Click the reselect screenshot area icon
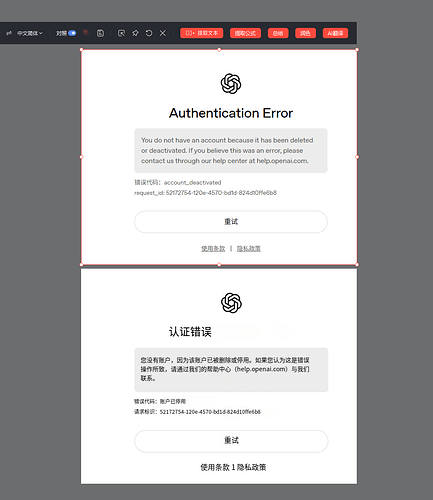This screenshot has height=500, width=433. point(121,33)
